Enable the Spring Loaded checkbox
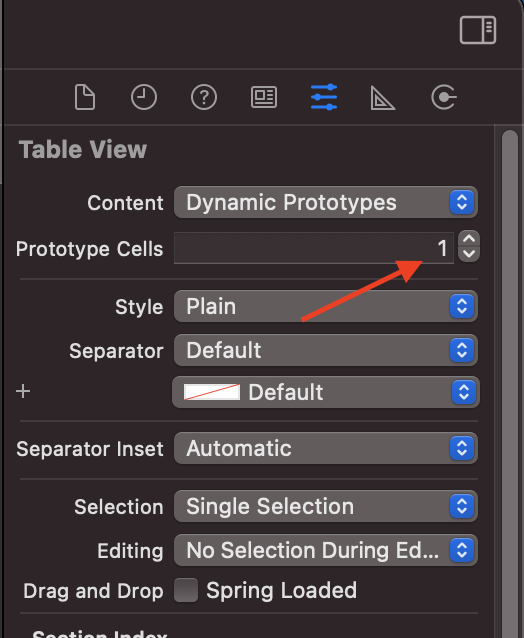This screenshot has width=524, height=638. tap(186, 590)
